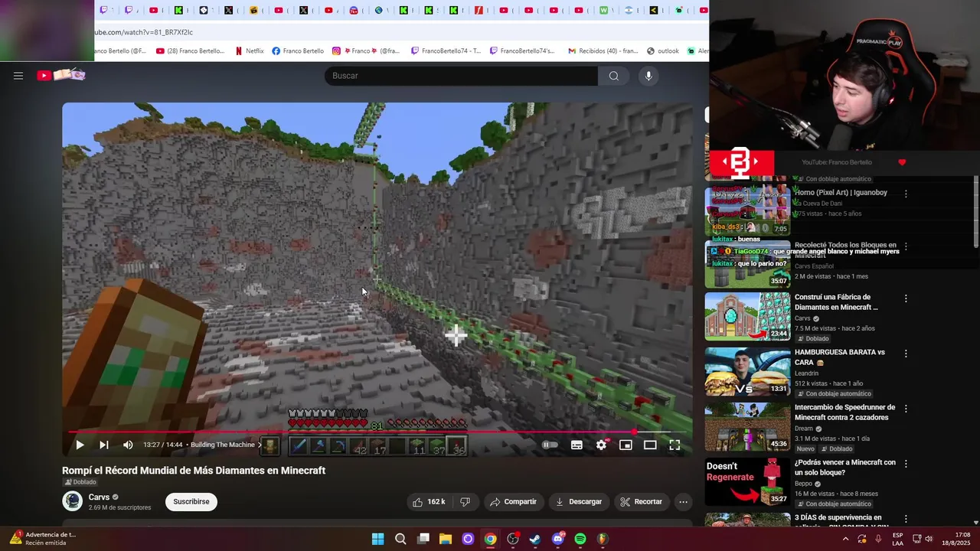Open the Intercambio de Speedrunner thumbnail

point(747,426)
